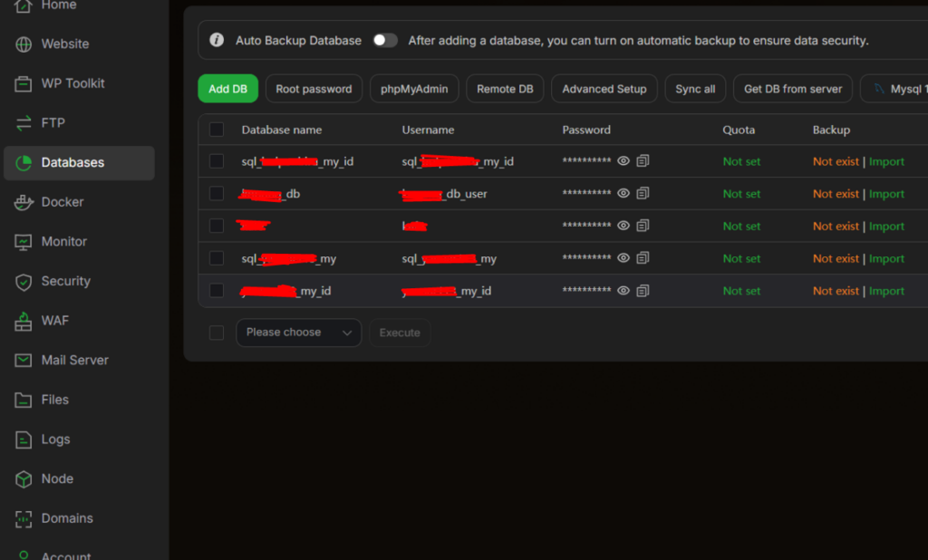Copy password of the _db_user row
928x560 pixels.
pyautogui.click(x=643, y=193)
